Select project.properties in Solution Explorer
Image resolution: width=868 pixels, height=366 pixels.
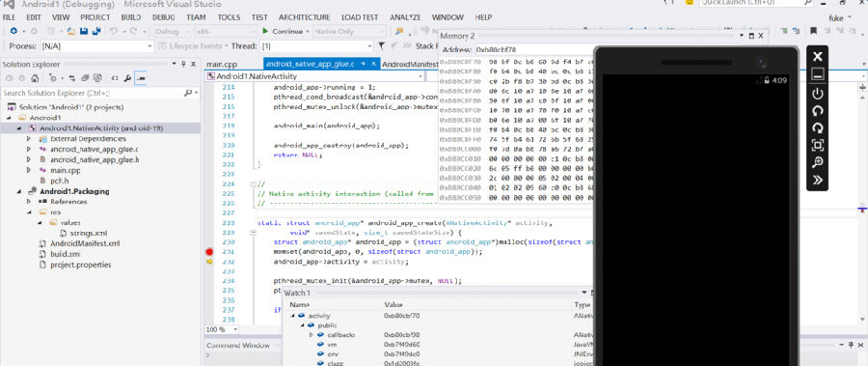tap(80, 265)
